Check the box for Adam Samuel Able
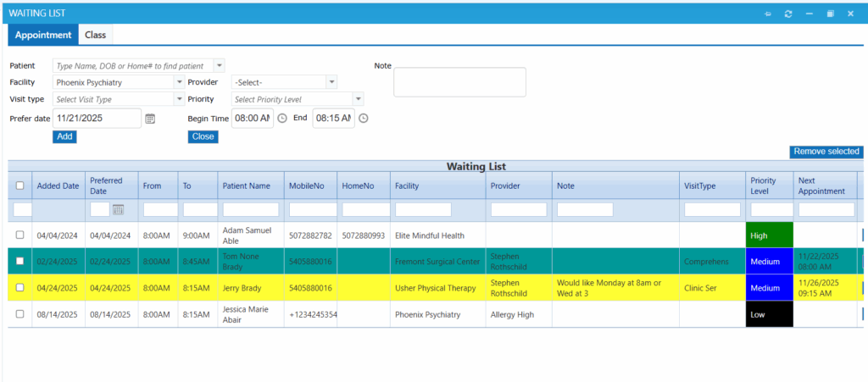868x382 pixels. (x=20, y=235)
